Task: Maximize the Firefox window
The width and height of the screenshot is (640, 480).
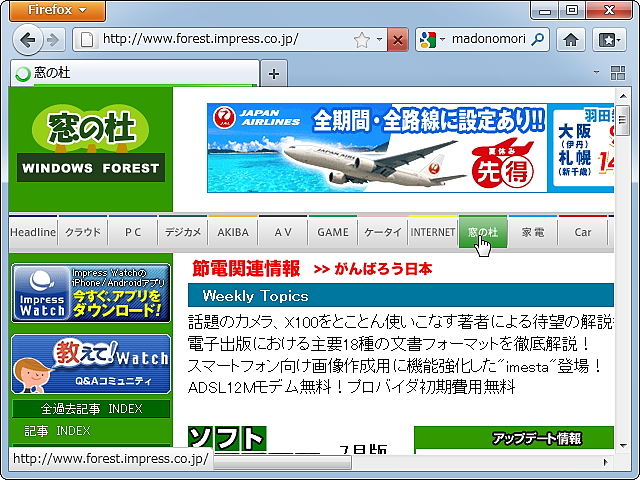Action: 572,10
